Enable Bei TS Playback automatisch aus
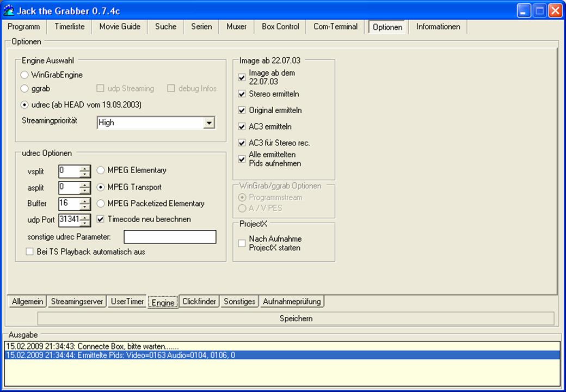The width and height of the screenshot is (566, 392). pos(29,252)
